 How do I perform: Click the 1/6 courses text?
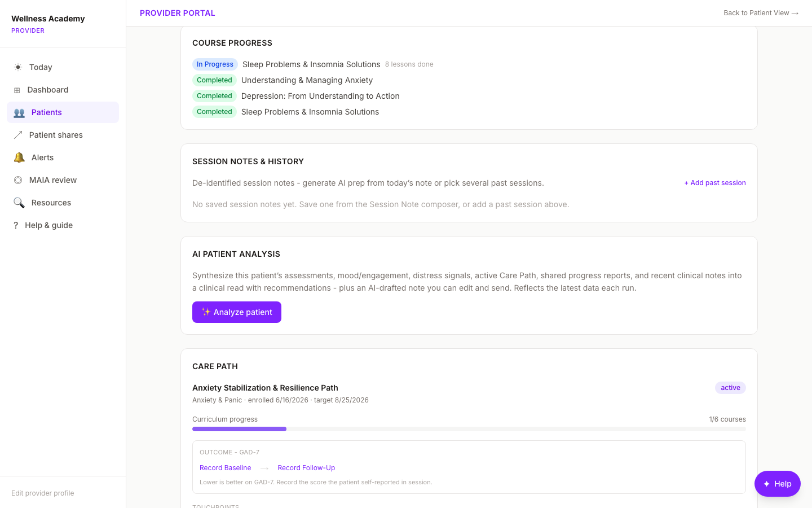pyautogui.click(x=727, y=419)
